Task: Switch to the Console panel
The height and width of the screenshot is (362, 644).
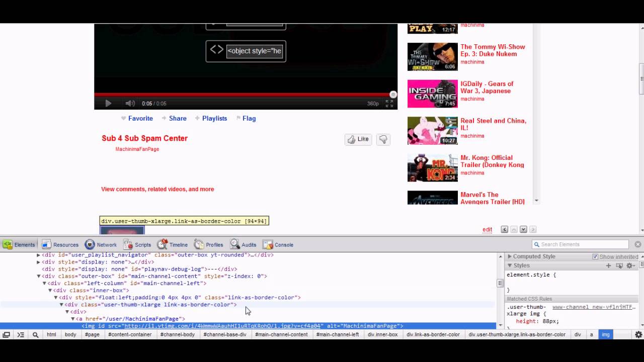Action: (278, 245)
